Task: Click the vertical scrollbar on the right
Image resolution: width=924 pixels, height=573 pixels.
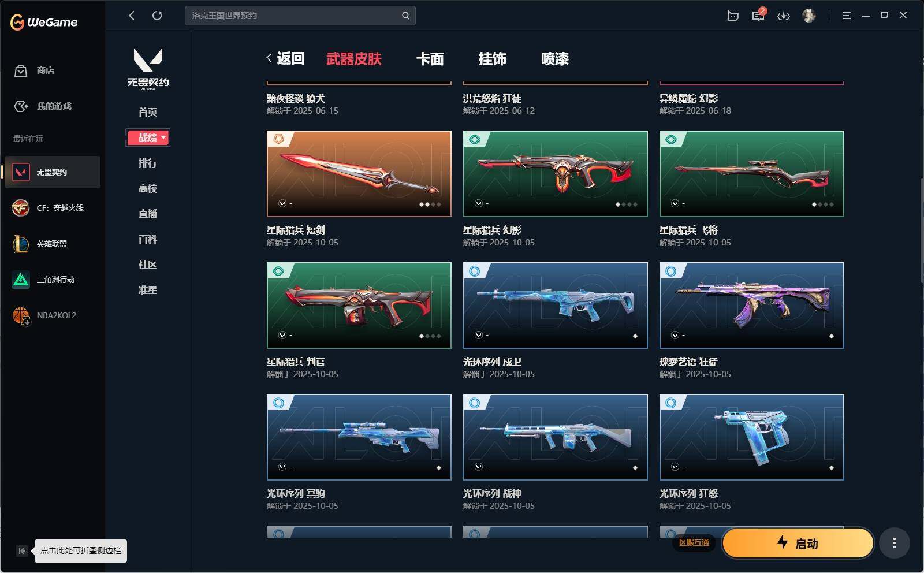Action: tap(921, 231)
